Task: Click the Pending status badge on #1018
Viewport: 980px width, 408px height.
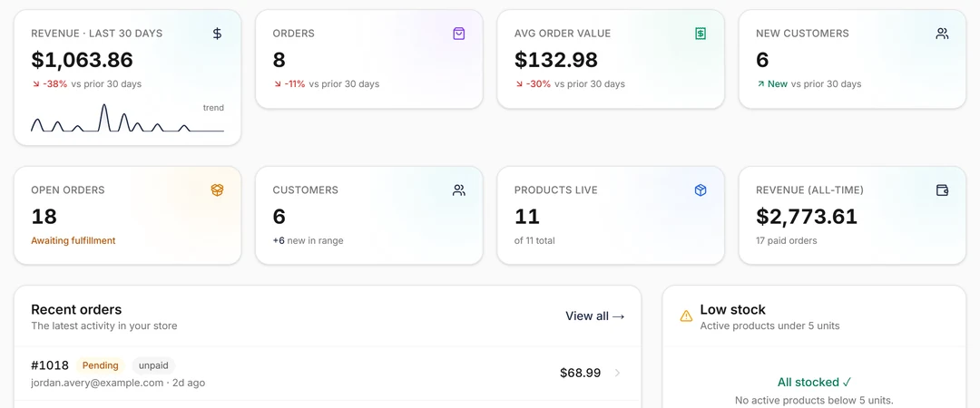Action: 101,365
